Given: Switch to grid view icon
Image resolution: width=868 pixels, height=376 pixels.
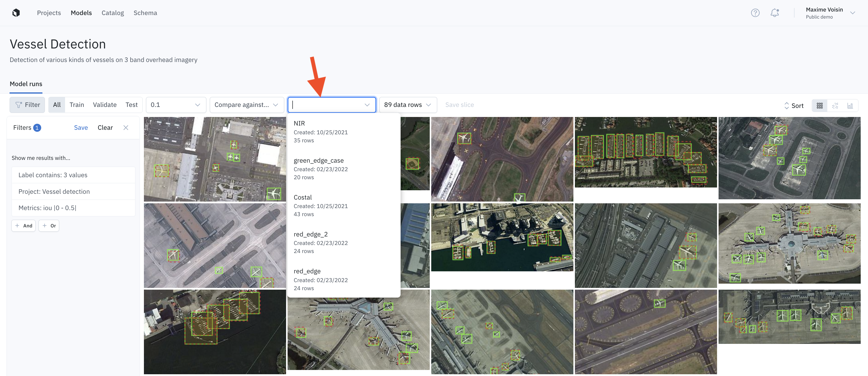Looking at the screenshot, I should click(820, 106).
